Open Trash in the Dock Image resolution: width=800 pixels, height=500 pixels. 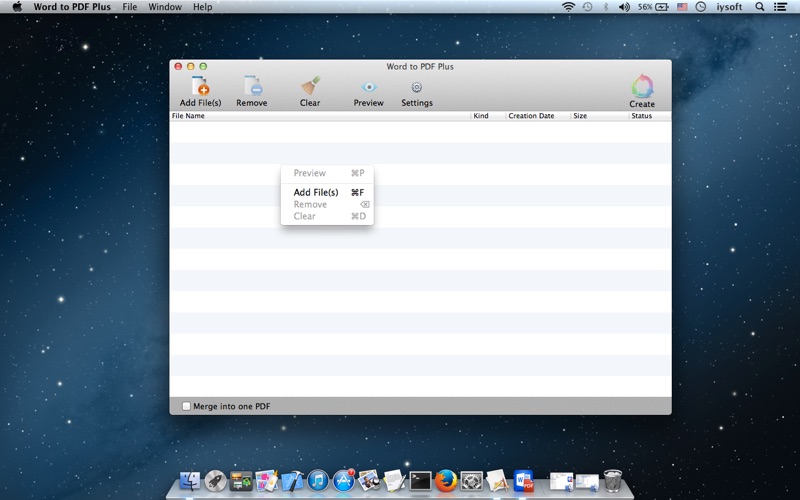coord(613,481)
